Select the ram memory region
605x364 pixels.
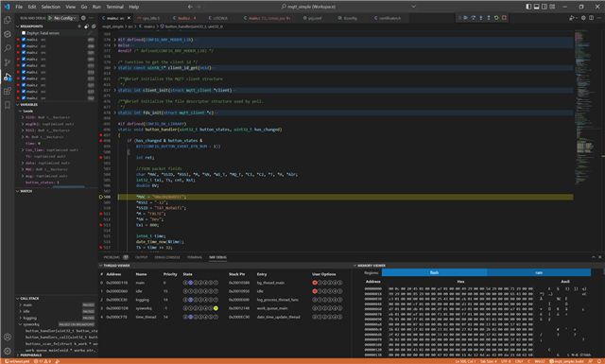[539, 272]
